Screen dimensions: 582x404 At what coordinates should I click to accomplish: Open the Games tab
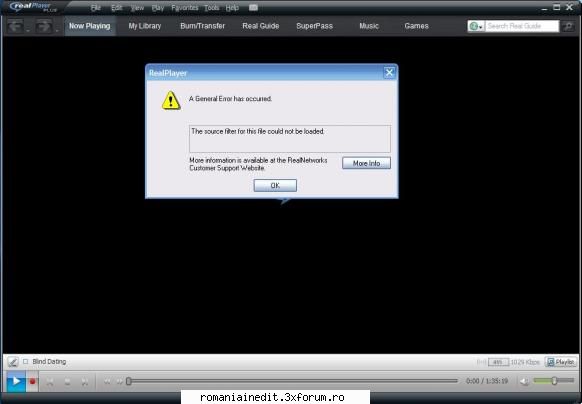[x=416, y=26]
